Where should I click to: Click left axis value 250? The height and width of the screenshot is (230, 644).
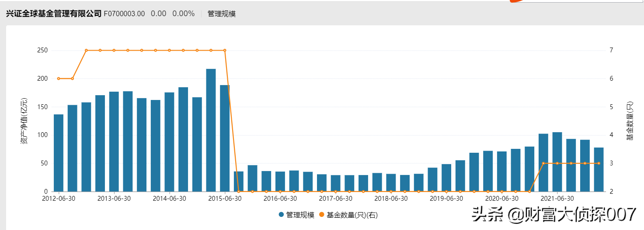click(42, 50)
